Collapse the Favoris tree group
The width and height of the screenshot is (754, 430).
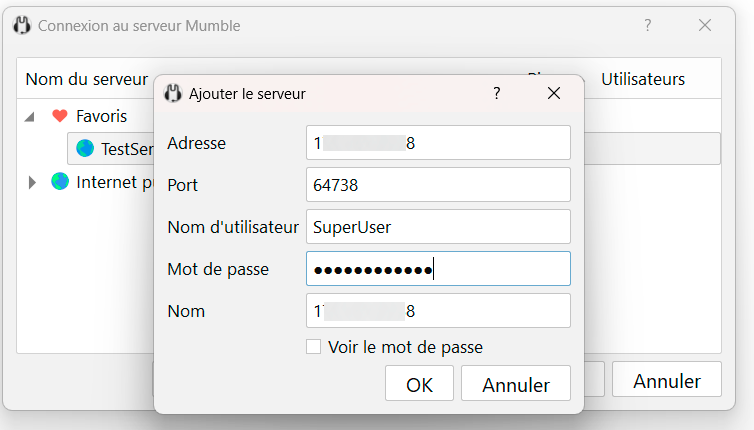pos(30,116)
